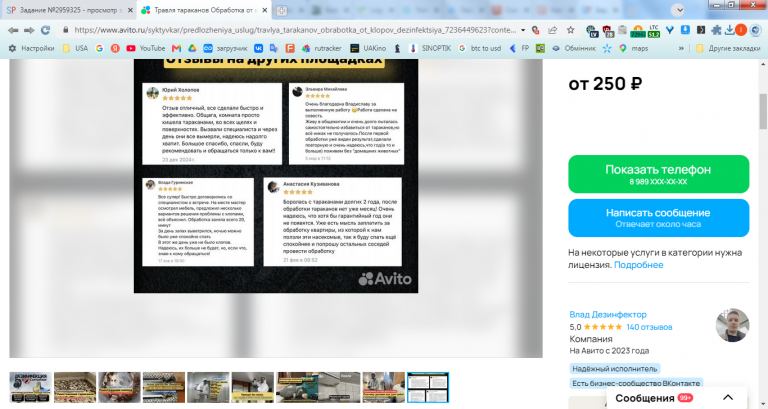768x409 pixels.
Task: Open the Yandex bookmark icon
Action: [115, 48]
